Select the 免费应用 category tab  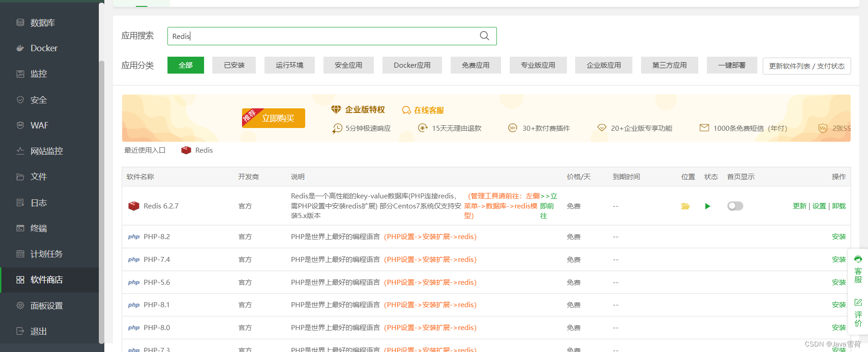(476, 65)
